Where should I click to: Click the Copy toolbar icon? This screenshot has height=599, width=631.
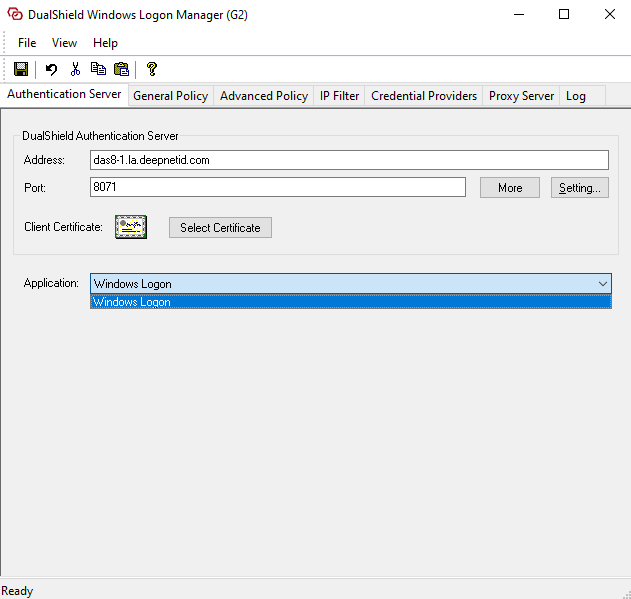click(98, 69)
